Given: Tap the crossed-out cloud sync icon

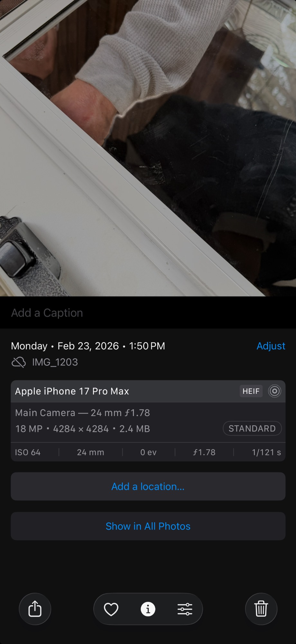Looking at the screenshot, I should (x=19, y=362).
